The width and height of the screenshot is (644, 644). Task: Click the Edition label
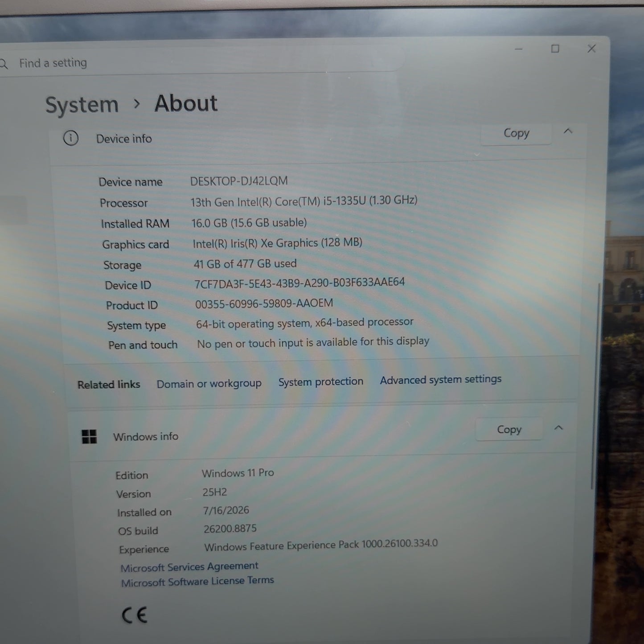(x=131, y=475)
